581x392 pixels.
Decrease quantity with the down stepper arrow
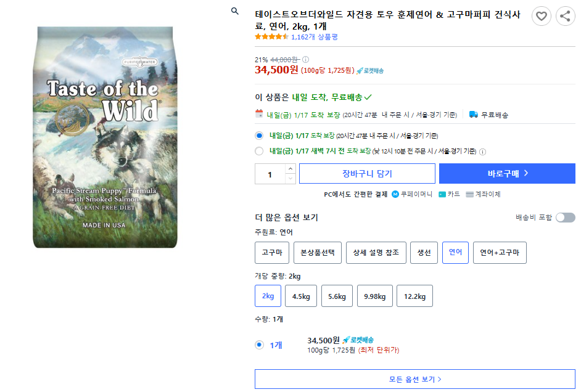[x=290, y=178]
